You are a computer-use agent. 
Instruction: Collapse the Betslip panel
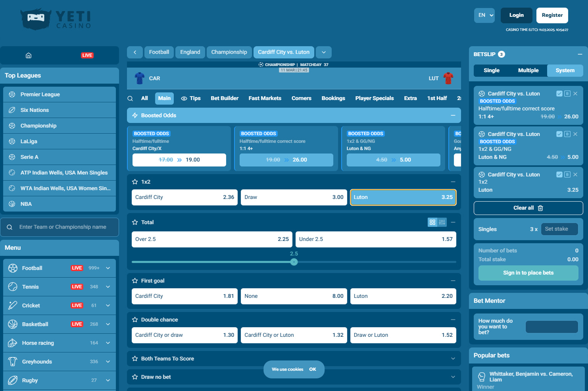pos(580,54)
